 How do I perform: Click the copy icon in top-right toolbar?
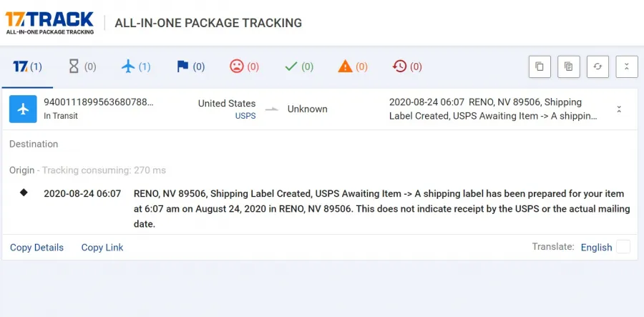coord(540,67)
